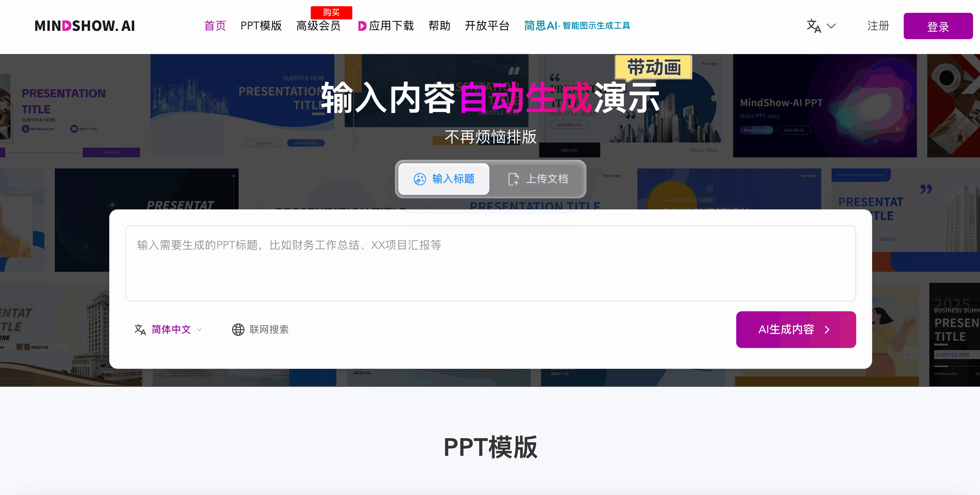Click the 登录 login button
Viewport: 980px width, 495px height.
pyautogui.click(x=938, y=26)
